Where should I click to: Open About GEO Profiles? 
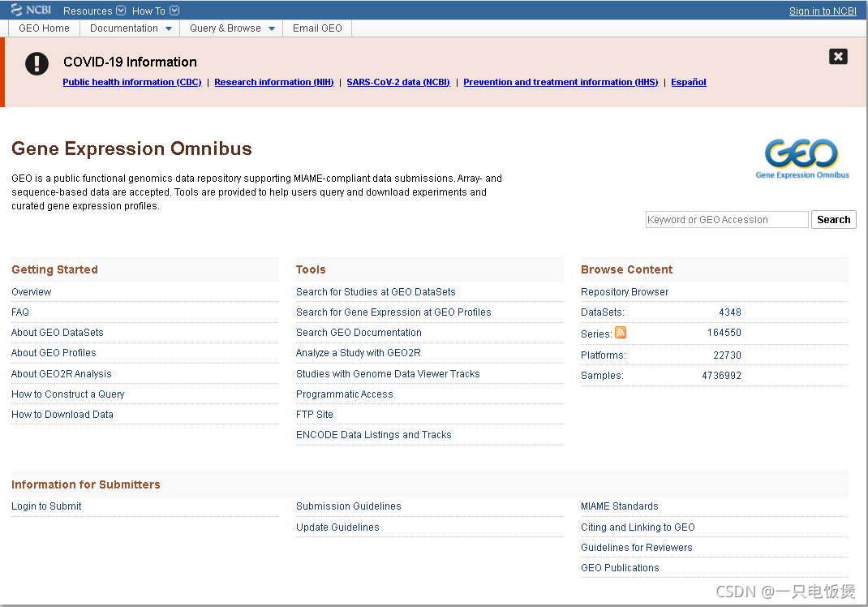point(54,353)
